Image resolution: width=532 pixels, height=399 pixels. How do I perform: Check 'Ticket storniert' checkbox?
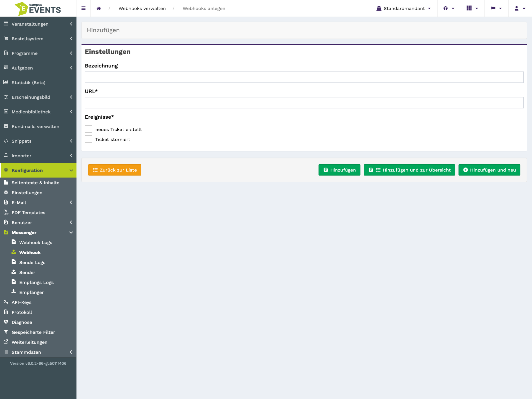click(x=88, y=139)
